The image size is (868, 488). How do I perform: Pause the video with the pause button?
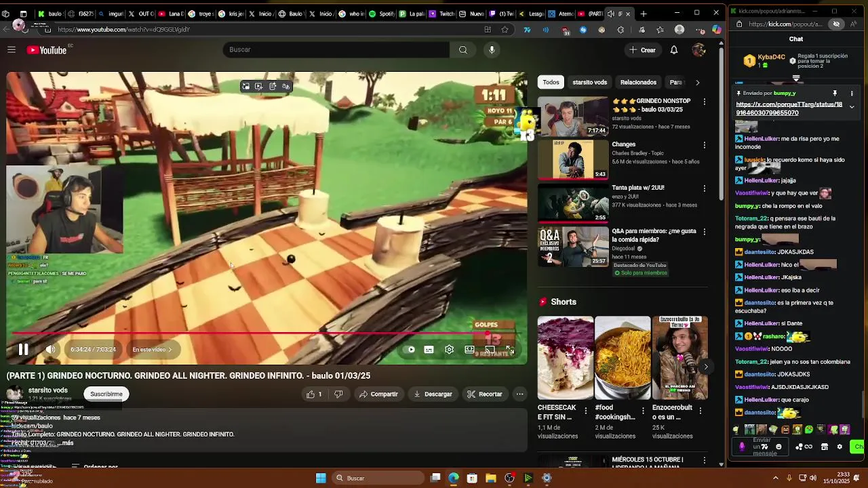pyautogui.click(x=23, y=350)
